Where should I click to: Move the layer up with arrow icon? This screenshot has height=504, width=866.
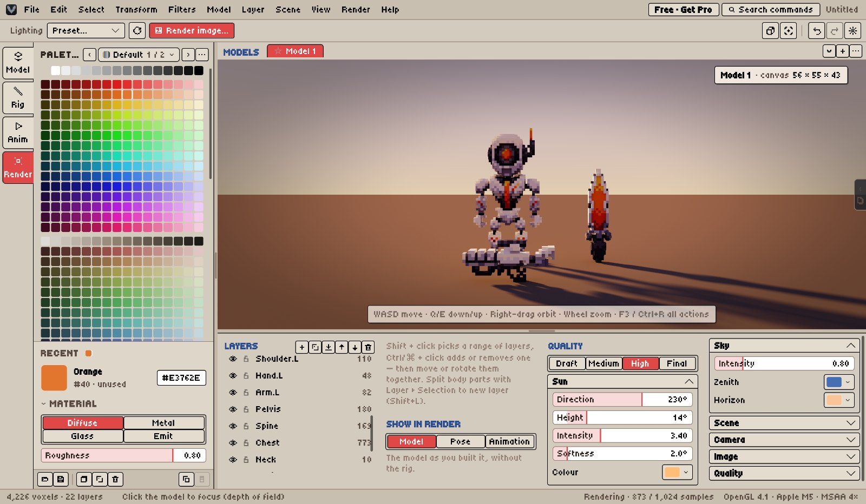pyautogui.click(x=342, y=347)
